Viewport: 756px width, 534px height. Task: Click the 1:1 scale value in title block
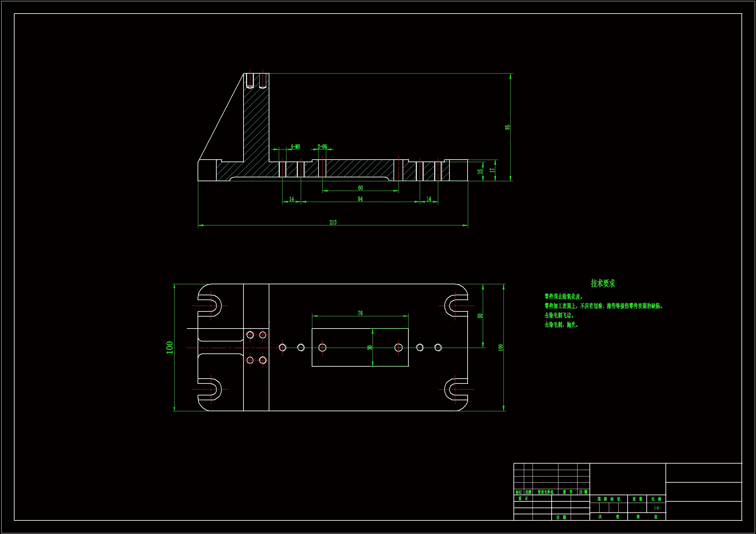tap(656, 508)
